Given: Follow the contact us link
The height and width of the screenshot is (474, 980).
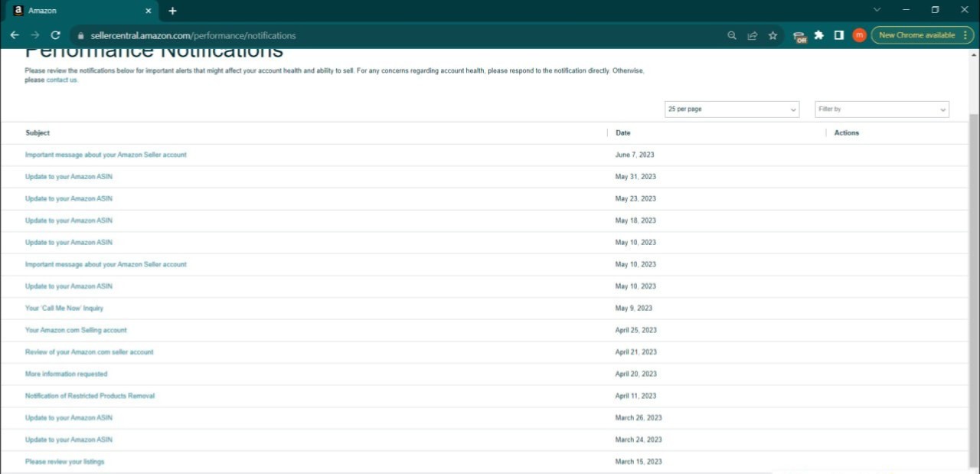Looking at the screenshot, I should pyautogui.click(x=61, y=80).
